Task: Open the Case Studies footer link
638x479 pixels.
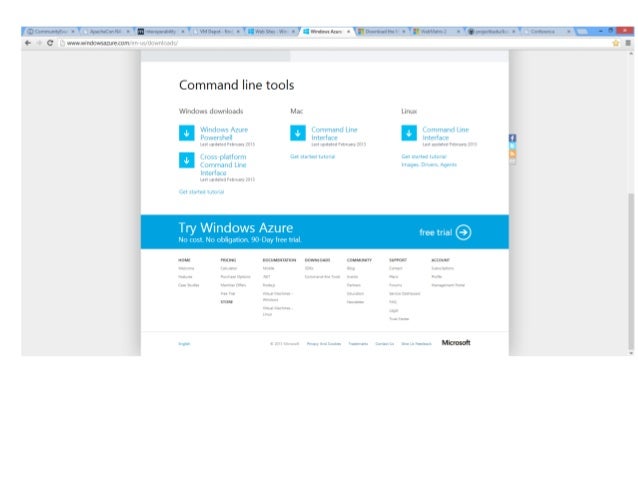Action: (x=189, y=285)
